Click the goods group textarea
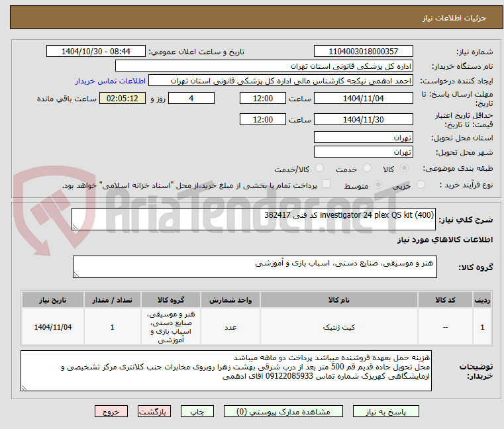 coord(255,267)
